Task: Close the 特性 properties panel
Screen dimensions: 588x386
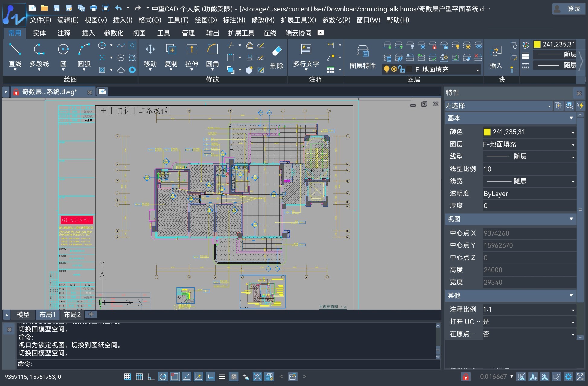Action: [x=579, y=93]
